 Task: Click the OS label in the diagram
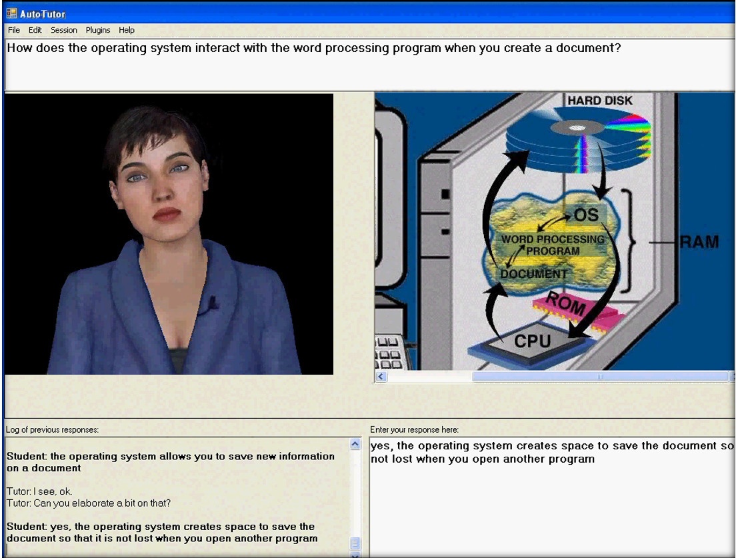coord(586,215)
